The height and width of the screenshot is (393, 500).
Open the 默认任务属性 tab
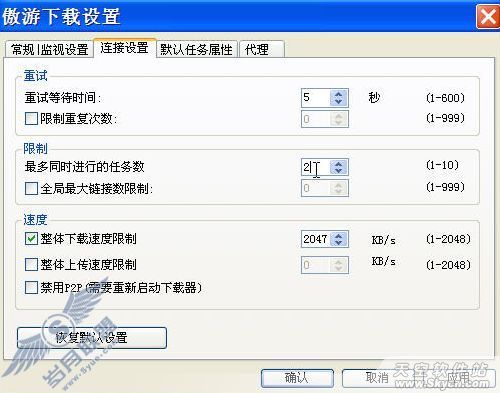[196, 50]
